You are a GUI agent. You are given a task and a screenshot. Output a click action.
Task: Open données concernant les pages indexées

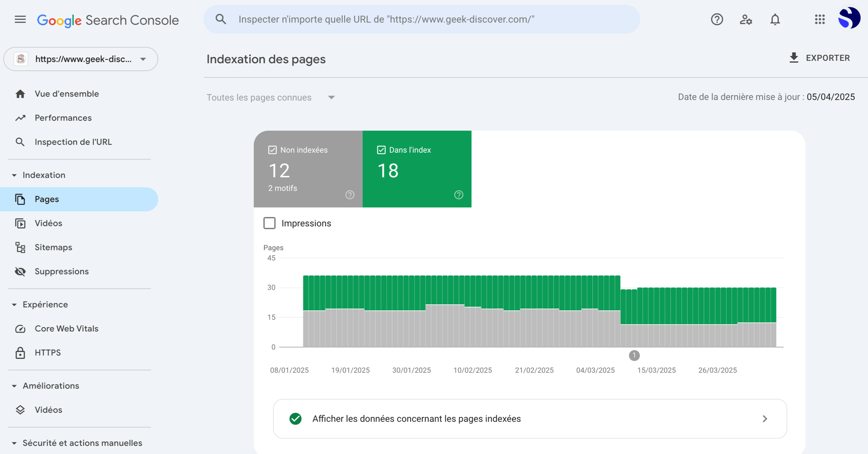529,419
